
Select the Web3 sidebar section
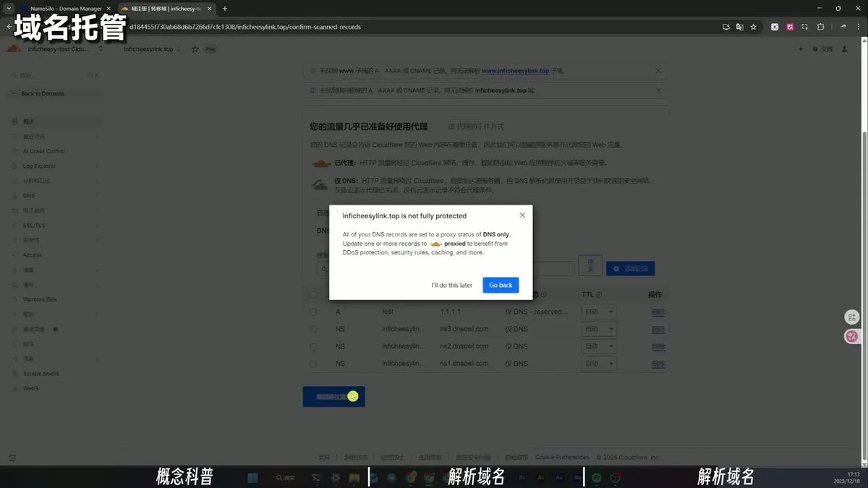pos(29,389)
